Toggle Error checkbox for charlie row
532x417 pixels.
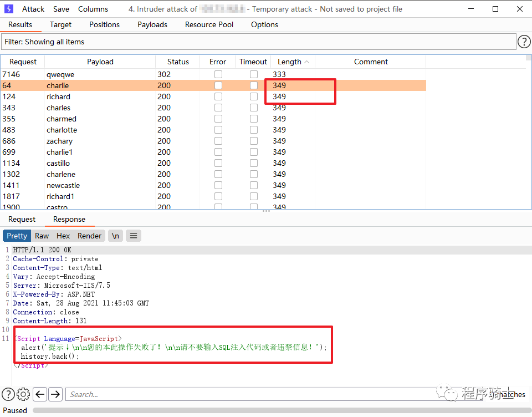coord(218,85)
